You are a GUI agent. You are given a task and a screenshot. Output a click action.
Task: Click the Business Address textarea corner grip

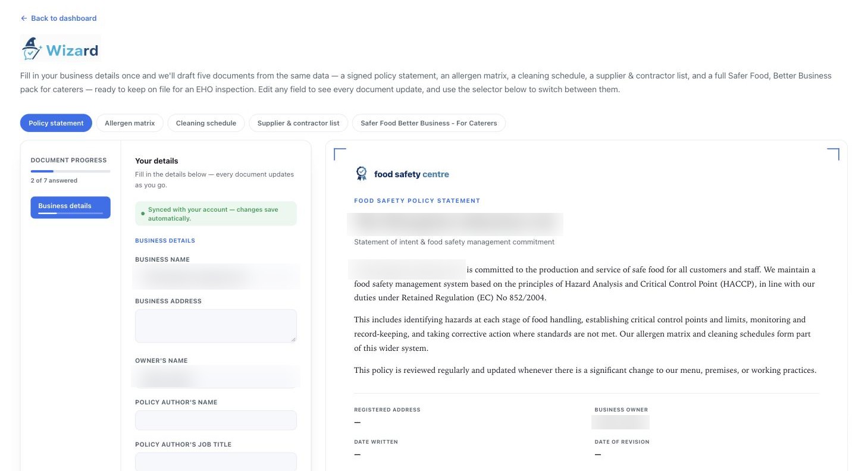[x=293, y=338]
